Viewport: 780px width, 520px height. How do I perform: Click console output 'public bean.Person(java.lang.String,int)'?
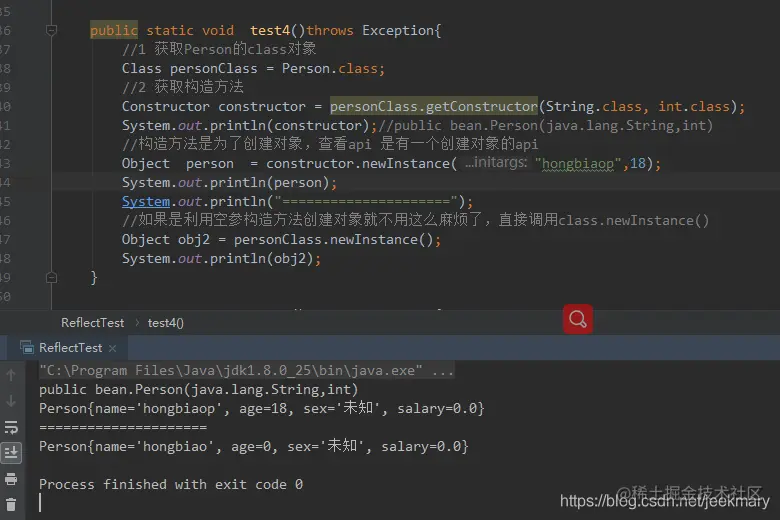(x=198, y=389)
